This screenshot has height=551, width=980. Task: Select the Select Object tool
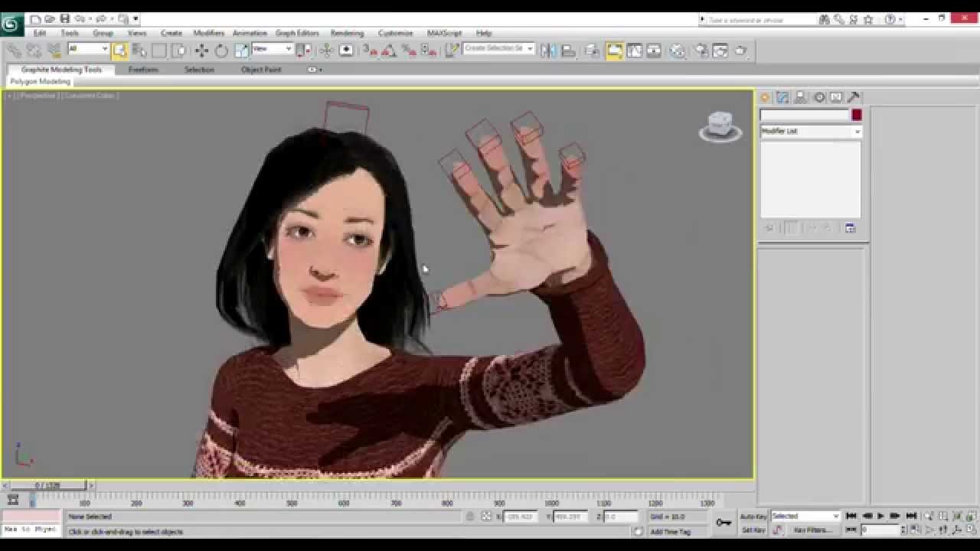tap(120, 51)
